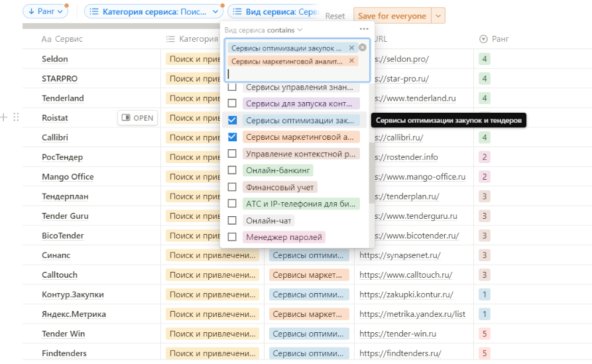Image resolution: width=592 pixels, height=364 pixels.
Task: Click the Aa title-property icon
Action: [46, 39]
